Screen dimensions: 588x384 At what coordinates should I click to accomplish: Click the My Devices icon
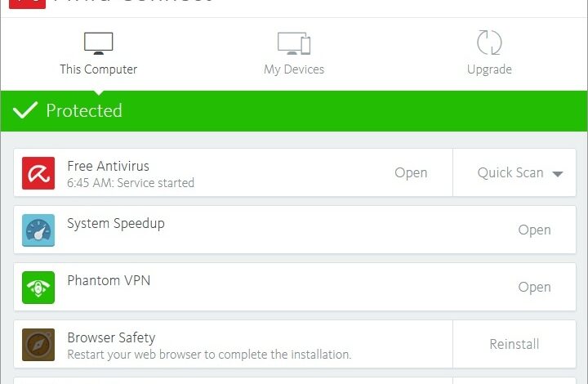pyautogui.click(x=294, y=43)
